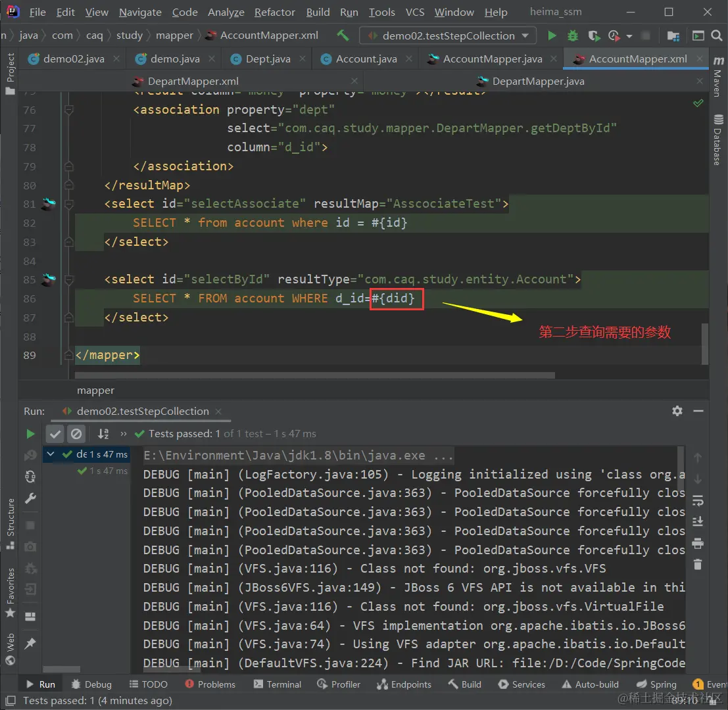Open Search Everywhere magnifier icon
The width and height of the screenshot is (728, 710).
pyautogui.click(x=717, y=35)
